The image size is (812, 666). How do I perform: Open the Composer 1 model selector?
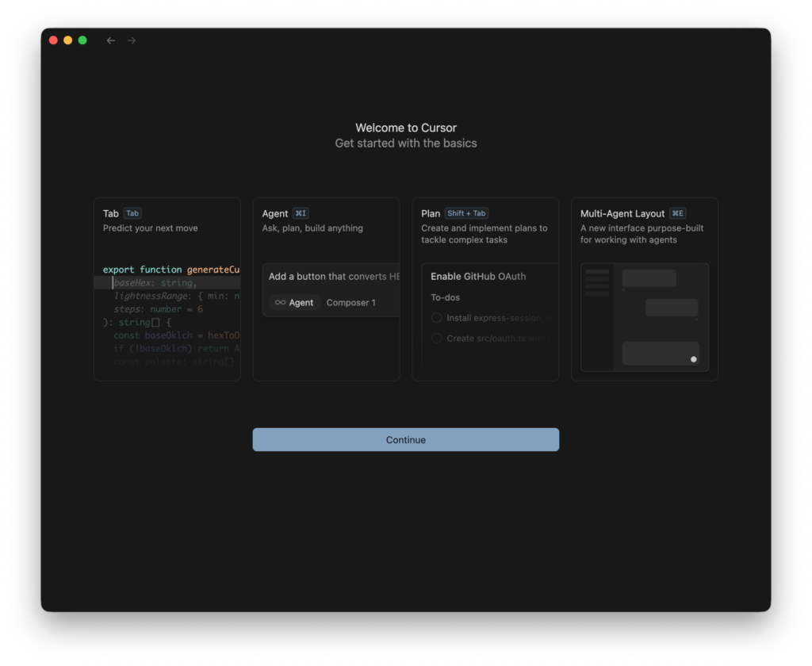pos(350,302)
